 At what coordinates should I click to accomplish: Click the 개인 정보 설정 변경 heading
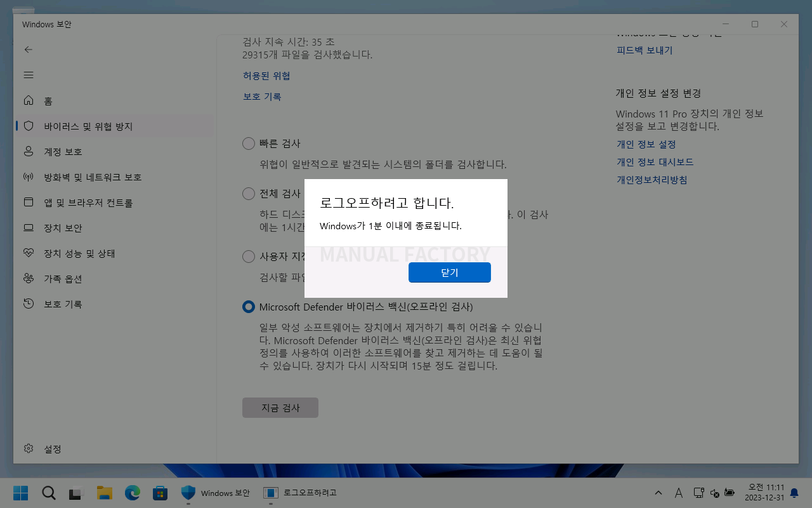point(658,93)
